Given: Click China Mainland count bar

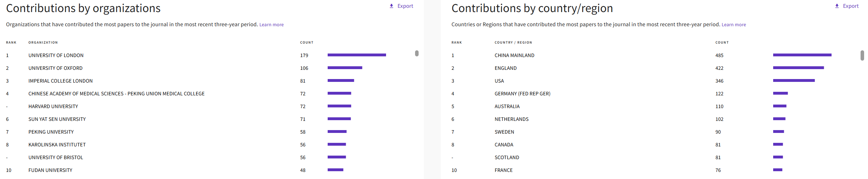Looking at the screenshot, I should [802, 55].
